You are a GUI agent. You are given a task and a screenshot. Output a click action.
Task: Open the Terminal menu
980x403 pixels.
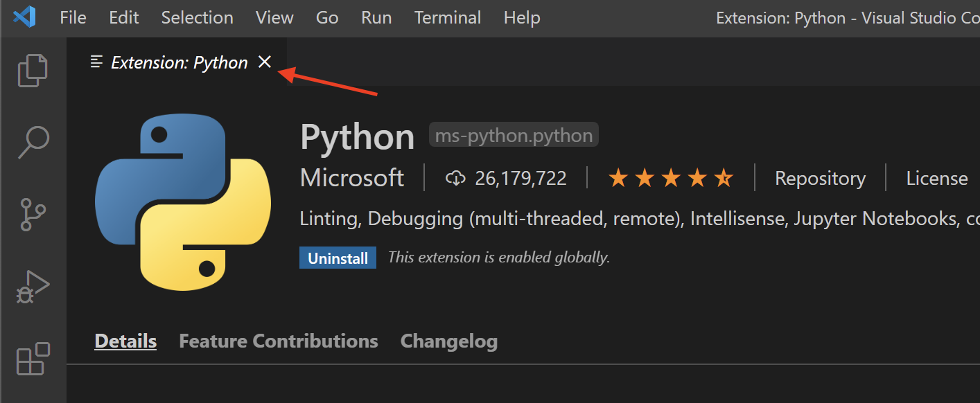pos(447,17)
